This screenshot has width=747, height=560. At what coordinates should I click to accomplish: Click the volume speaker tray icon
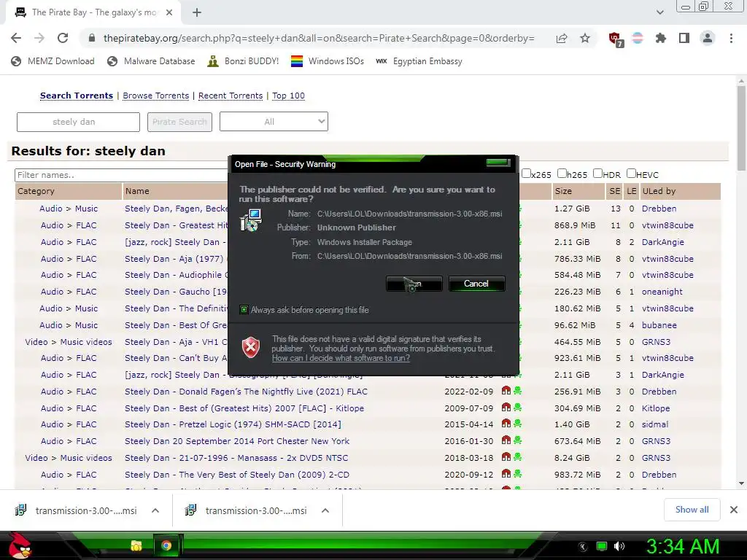pyautogui.click(x=619, y=547)
